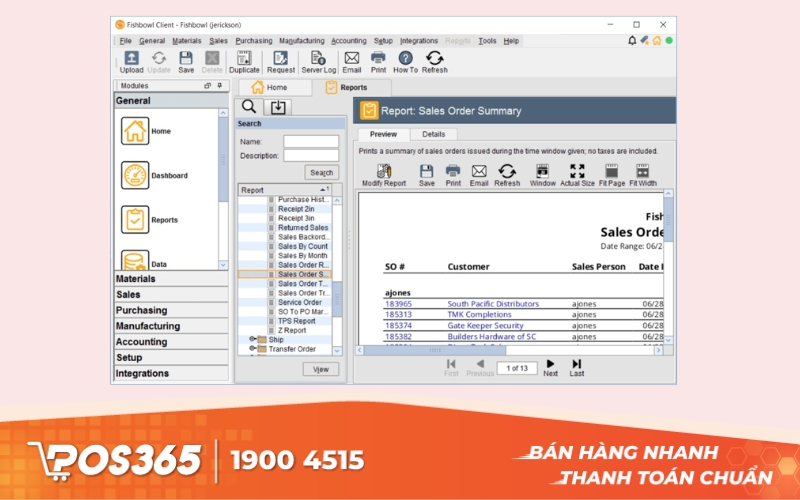Open the Home module icon
Screen dimensions: 800x500
[135, 131]
